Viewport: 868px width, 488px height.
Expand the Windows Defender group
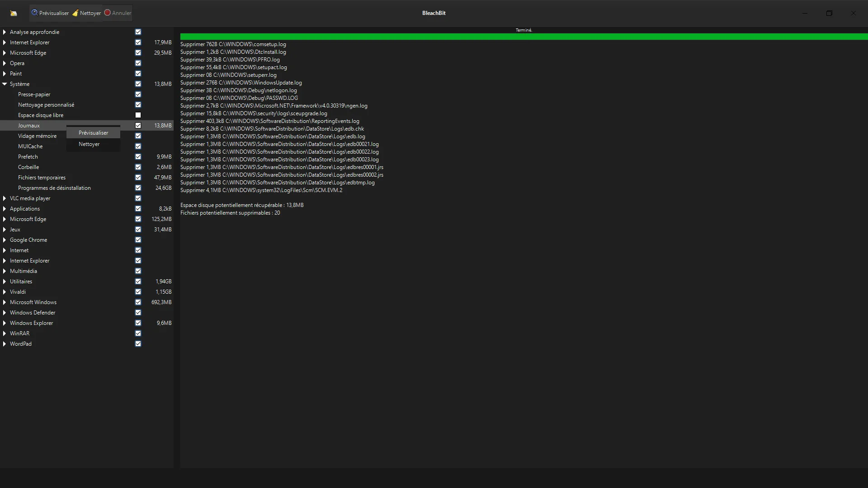pos(5,313)
